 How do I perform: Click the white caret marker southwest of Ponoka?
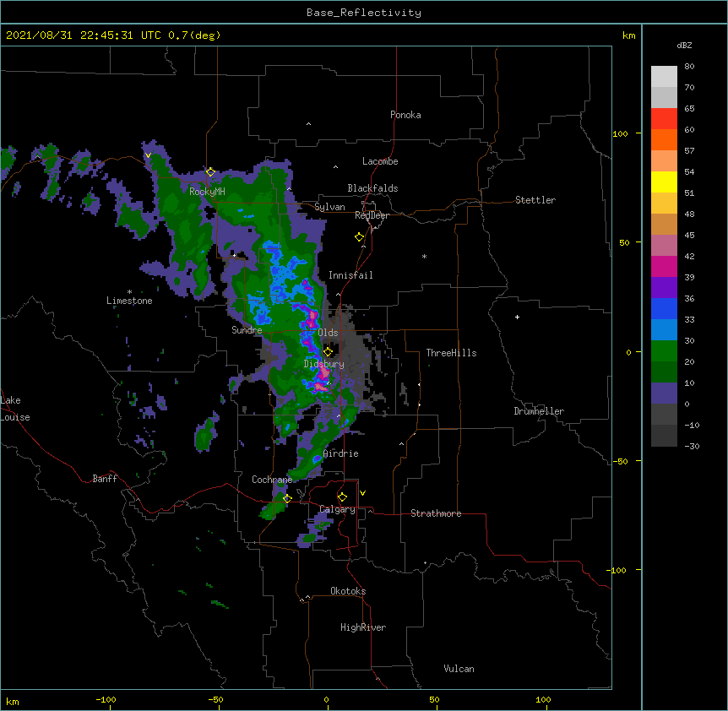click(309, 124)
